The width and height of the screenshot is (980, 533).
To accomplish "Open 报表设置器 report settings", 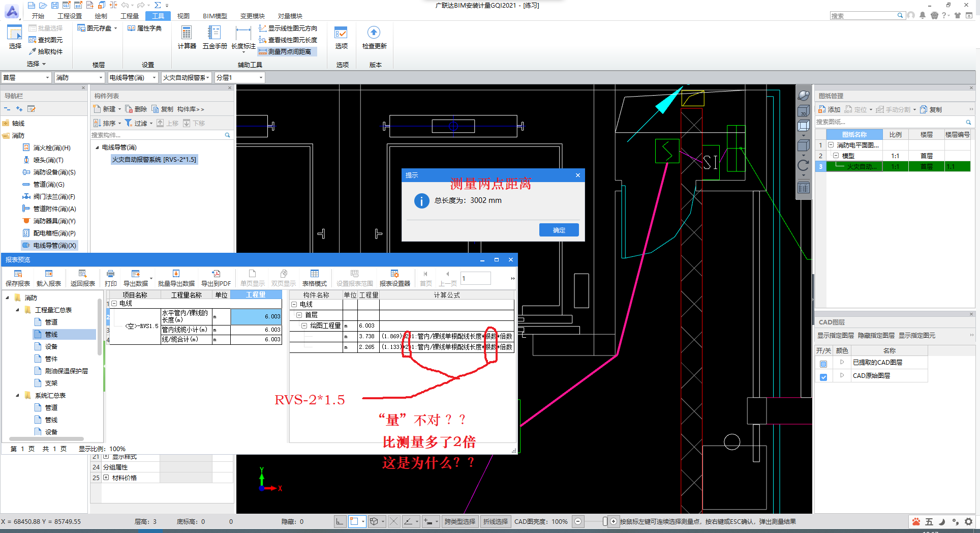I will [395, 278].
